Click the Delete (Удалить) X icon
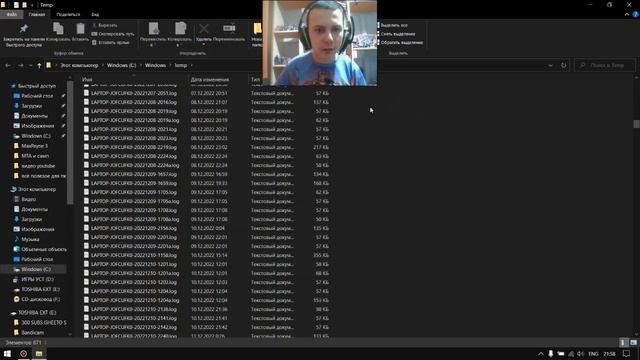Image resolution: width=640 pixels, height=360 pixels. click(204, 29)
